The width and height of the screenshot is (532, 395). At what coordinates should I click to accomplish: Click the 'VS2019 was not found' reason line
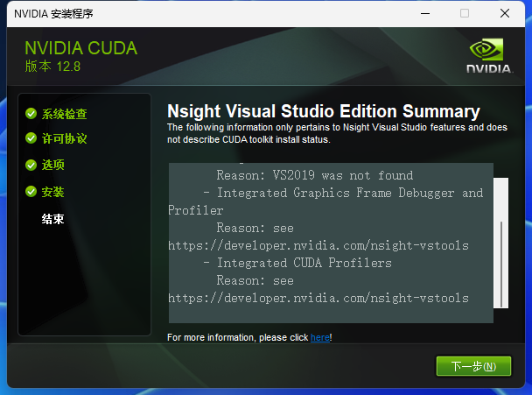pyautogui.click(x=315, y=175)
